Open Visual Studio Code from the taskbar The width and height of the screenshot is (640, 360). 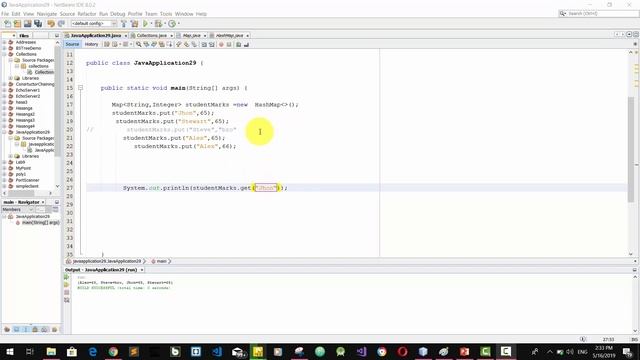coord(217,351)
